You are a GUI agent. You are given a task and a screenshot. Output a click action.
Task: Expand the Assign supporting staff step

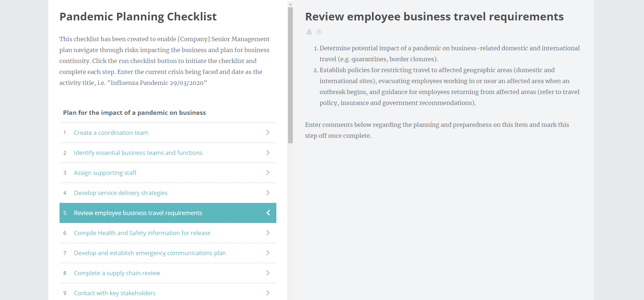[268, 173]
